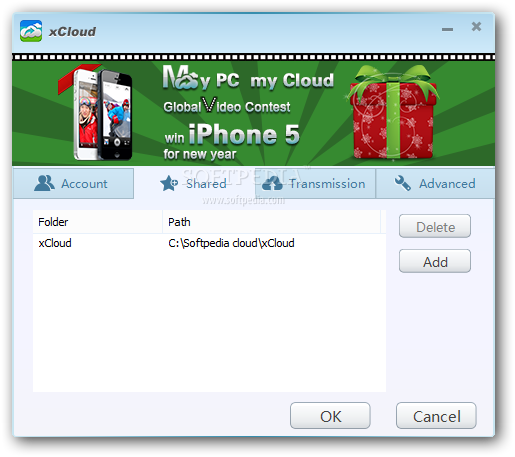Open the Shared tab
515x457 pixels.
tap(194, 184)
